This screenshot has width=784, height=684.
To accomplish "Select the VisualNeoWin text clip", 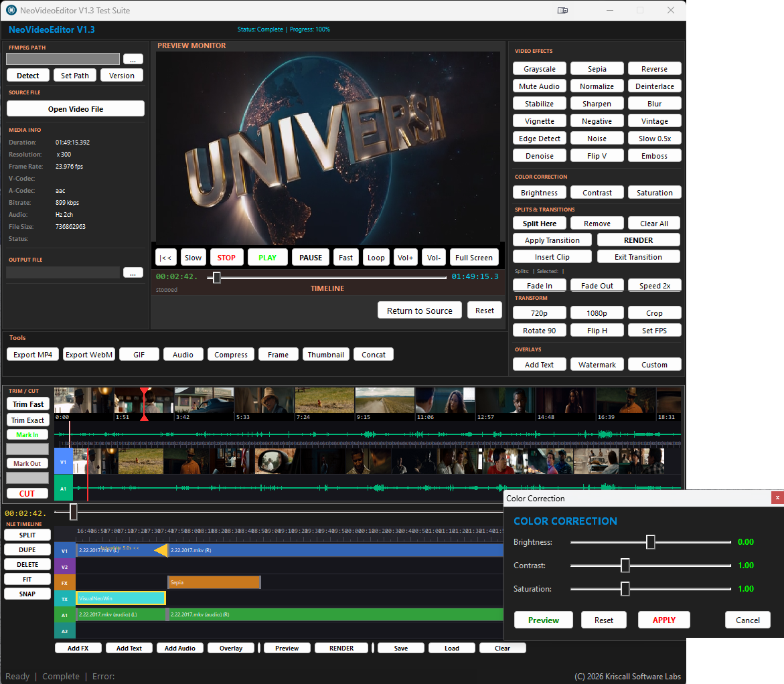I will [121, 598].
